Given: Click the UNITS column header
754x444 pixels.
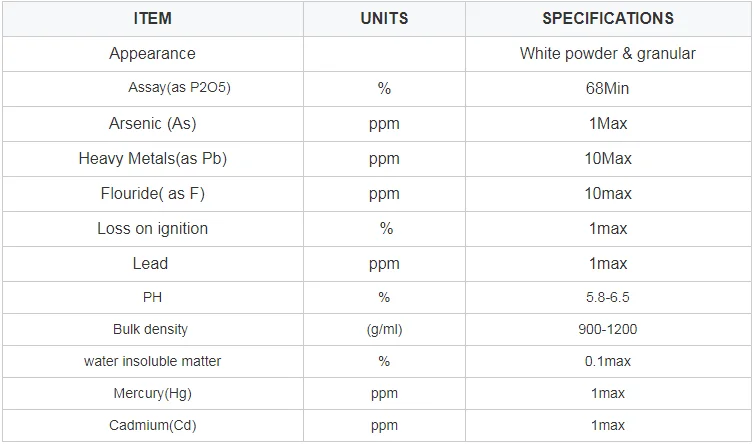Looking at the screenshot, I should (384, 18).
